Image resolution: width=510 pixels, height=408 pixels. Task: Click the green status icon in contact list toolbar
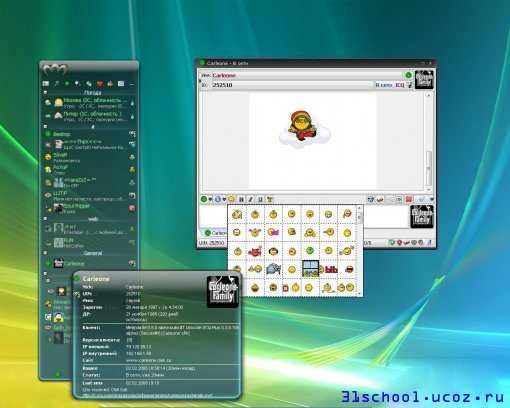coord(67,83)
